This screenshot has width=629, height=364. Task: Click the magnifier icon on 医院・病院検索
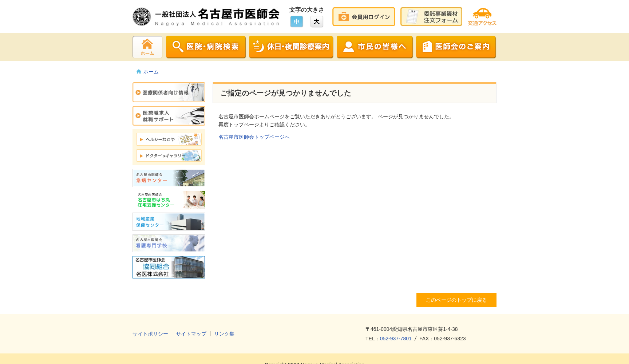[x=177, y=47]
